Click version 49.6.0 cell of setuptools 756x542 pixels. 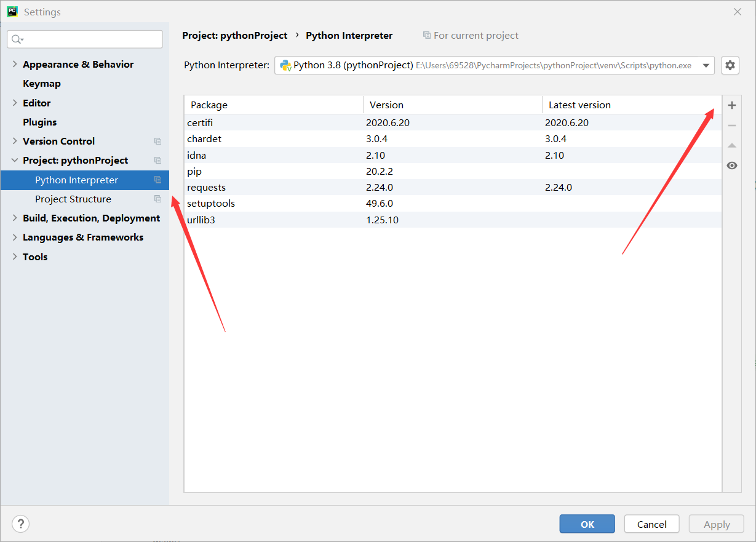coord(380,203)
